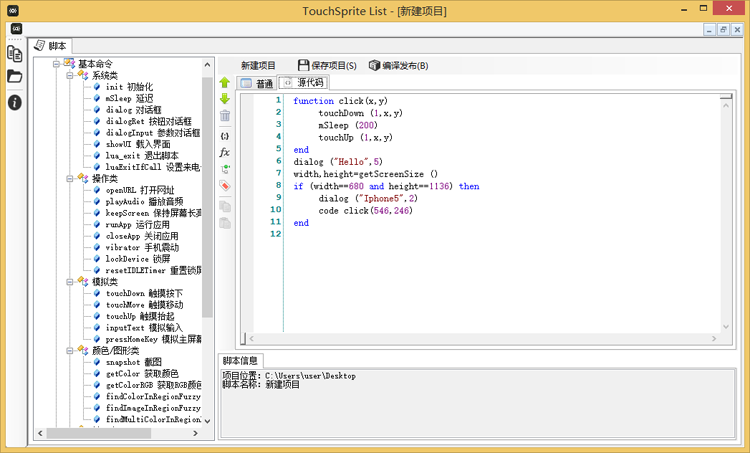The height and width of the screenshot is (453, 750).
Task: Select dialogInput command in tree
Action: pyautogui.click(x=153, y=133)
